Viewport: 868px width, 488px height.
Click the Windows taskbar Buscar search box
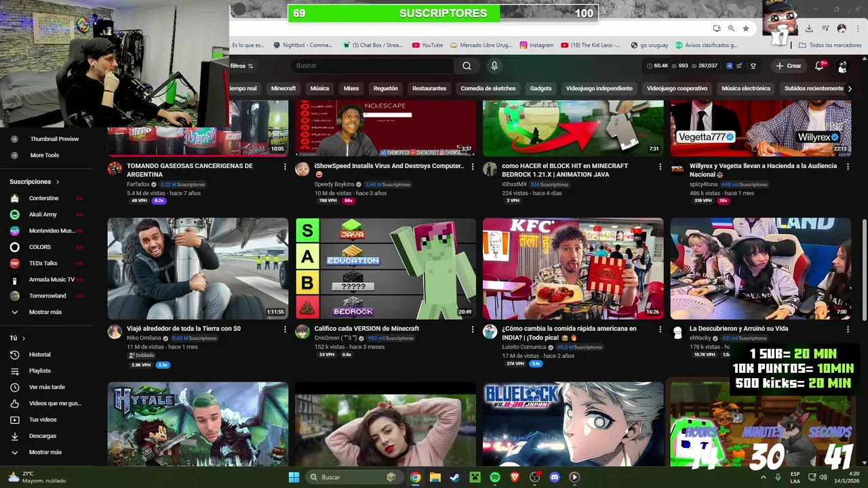point(355,477)
